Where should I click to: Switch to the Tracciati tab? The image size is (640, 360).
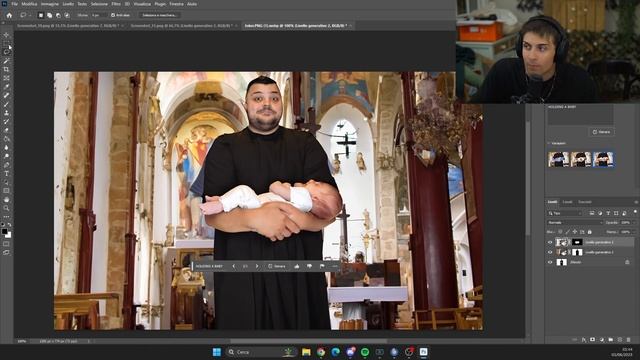pos(584,202)
